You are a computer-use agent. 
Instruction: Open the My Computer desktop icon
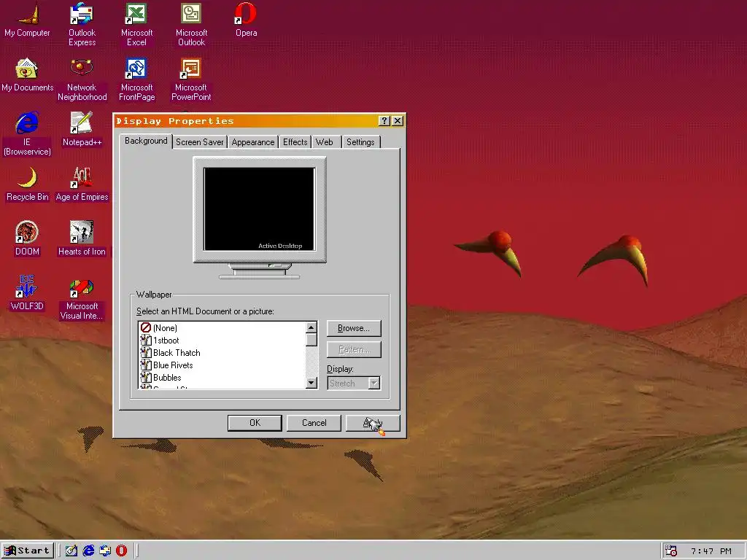(27, 20)
